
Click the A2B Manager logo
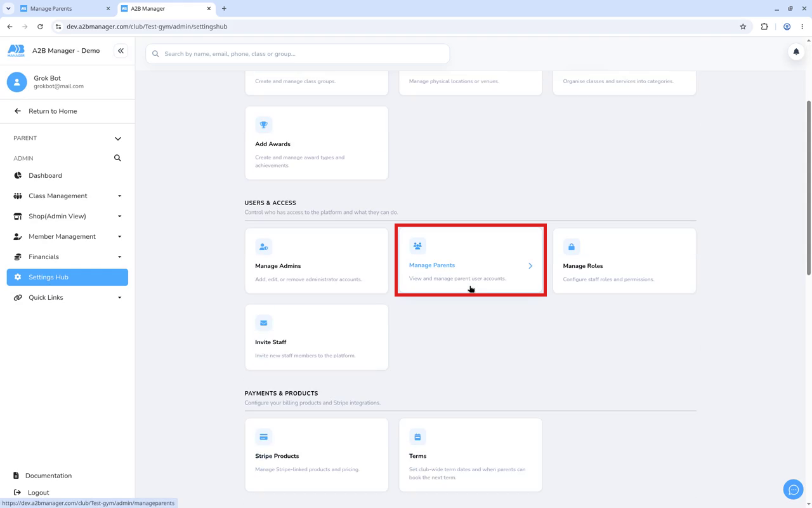[16, 51]
